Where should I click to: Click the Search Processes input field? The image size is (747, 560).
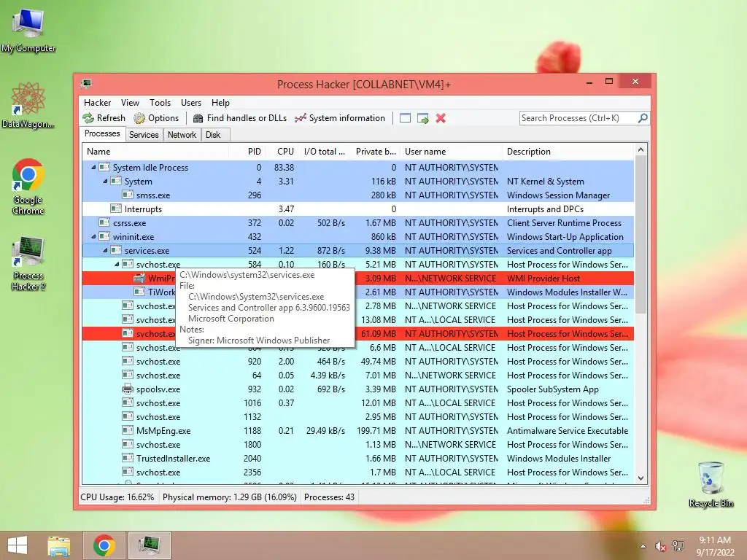[x=578, y=117]
